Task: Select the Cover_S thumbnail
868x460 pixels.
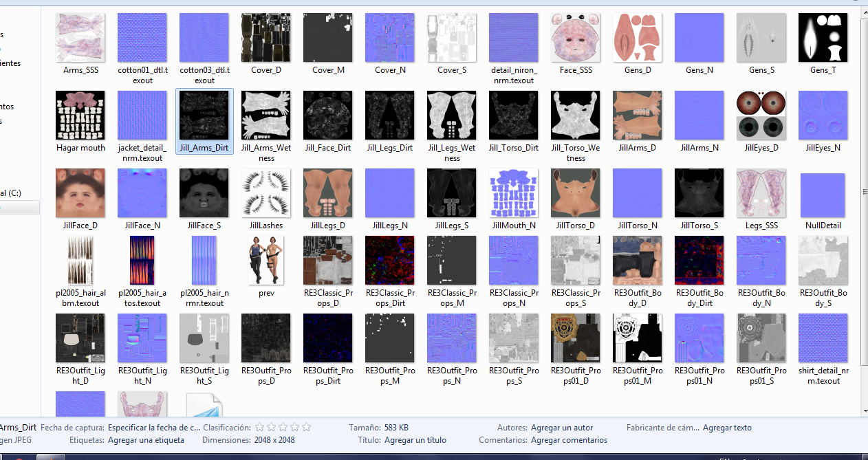Action: coord(452,38)
